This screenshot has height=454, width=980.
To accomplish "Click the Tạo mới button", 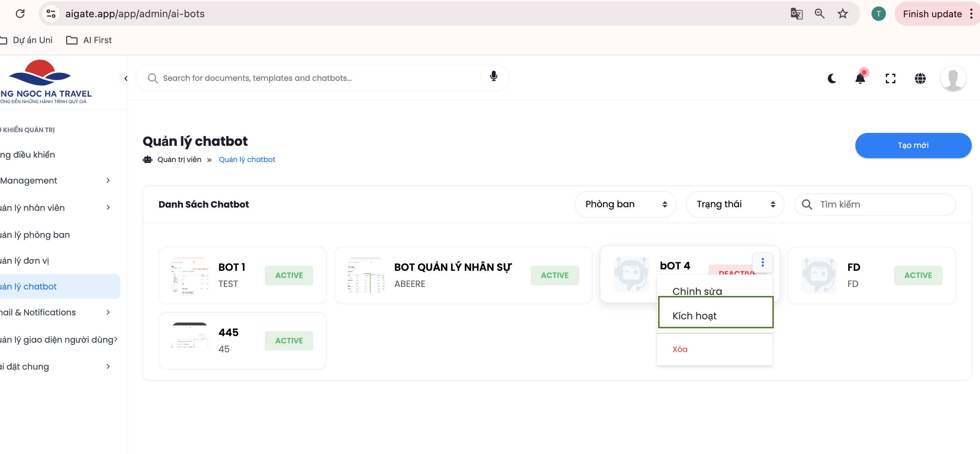I will [x=913, y=145].
